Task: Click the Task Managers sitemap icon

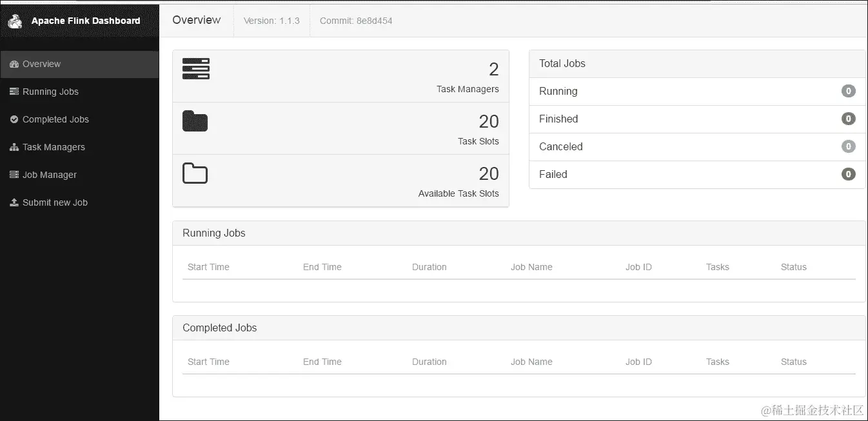Action: pyautogui.click(x=14, y=147)
